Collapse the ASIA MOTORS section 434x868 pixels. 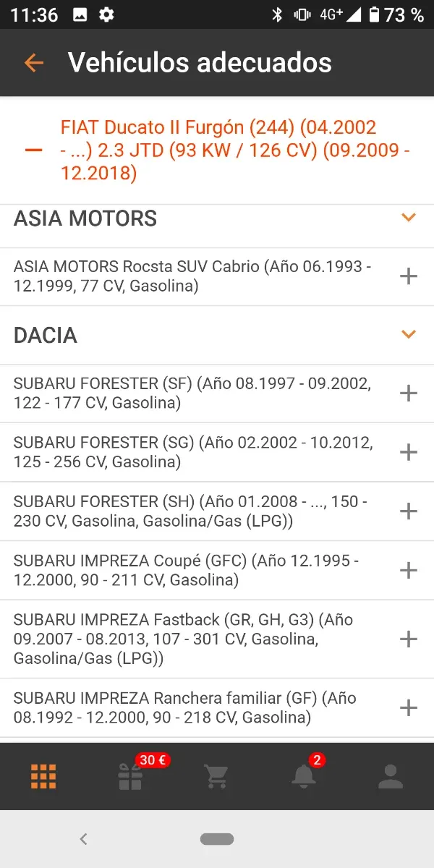point(409,218)
